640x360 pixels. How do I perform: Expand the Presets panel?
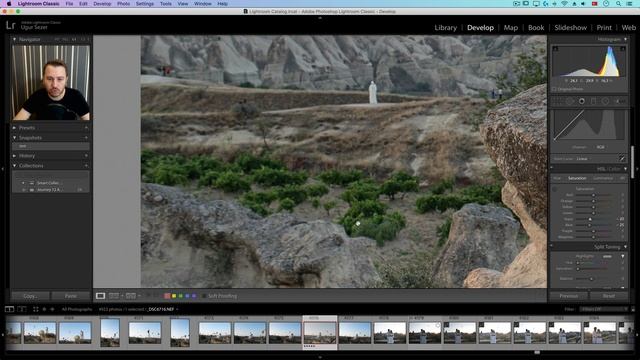pyautogui.click(x=14, y=128)
